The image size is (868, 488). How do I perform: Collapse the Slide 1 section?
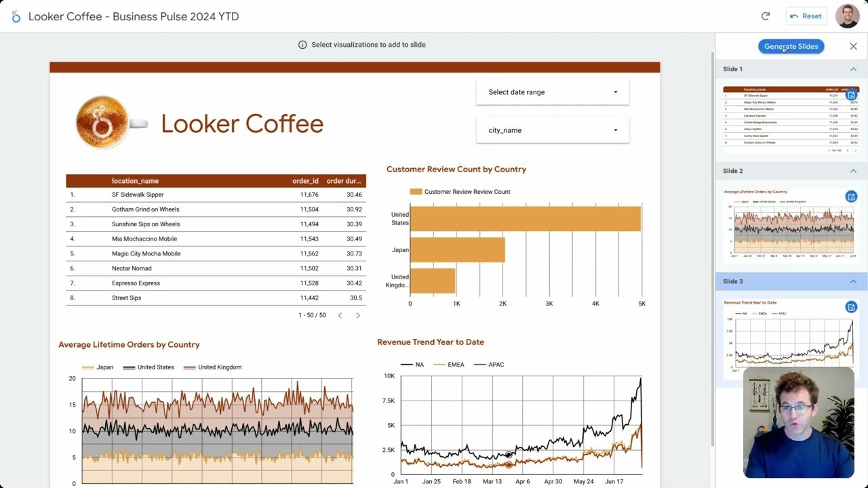click(853, 69)
